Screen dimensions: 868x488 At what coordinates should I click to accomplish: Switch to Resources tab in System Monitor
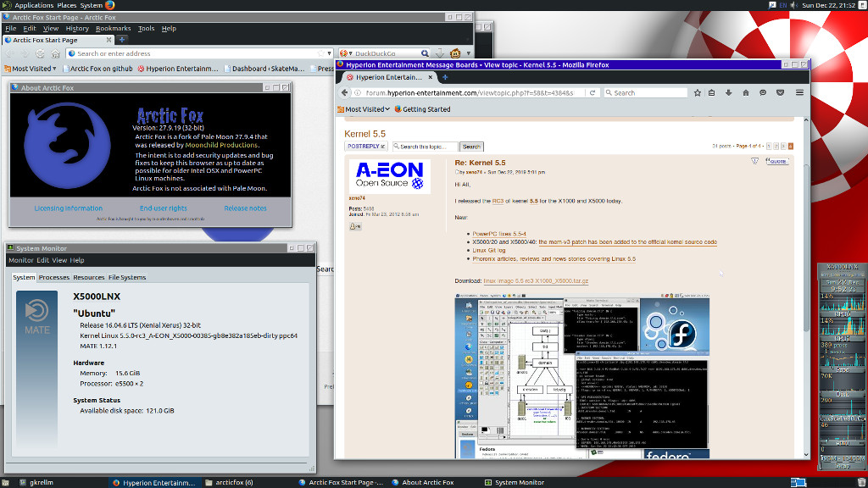(88, 277)
